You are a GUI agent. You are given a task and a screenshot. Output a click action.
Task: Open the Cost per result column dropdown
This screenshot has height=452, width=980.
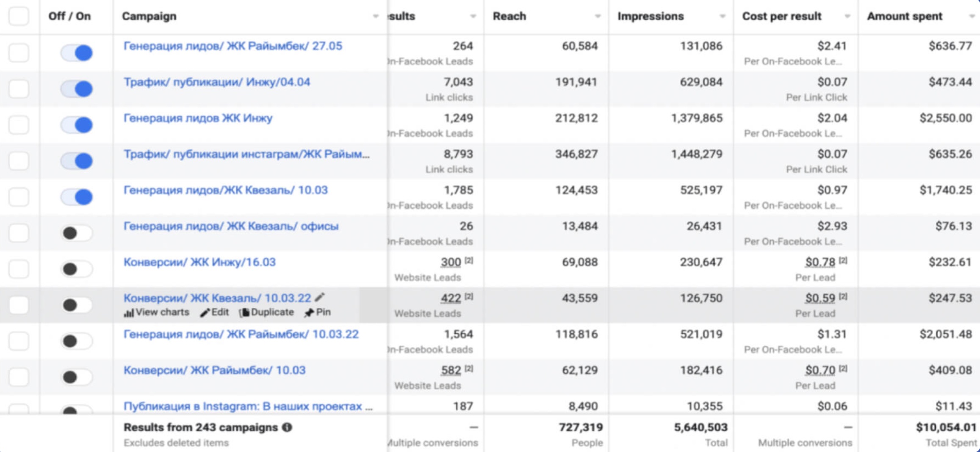[847, 17]
